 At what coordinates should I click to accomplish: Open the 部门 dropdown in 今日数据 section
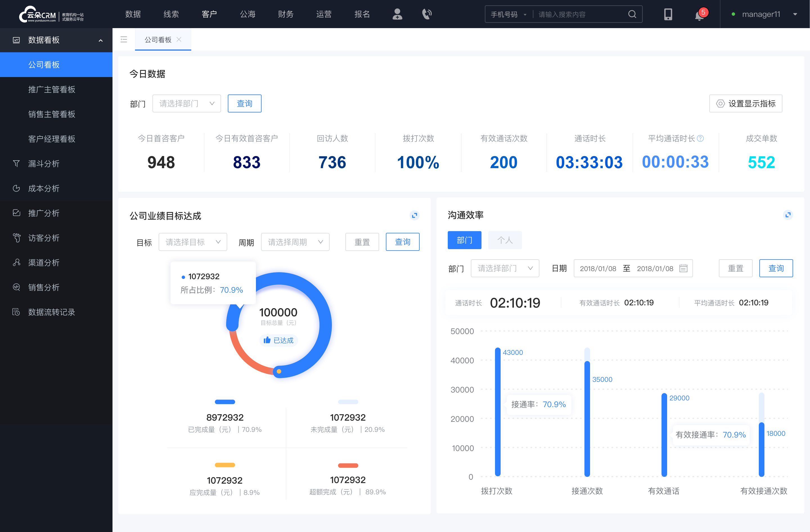tap(185, 103)
